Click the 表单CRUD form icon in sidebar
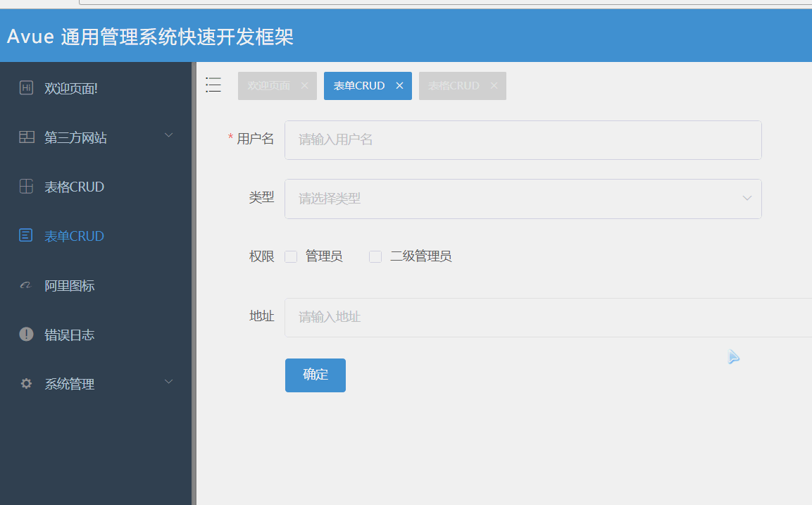This screenshot has height=505, width=812. (x=26, y=236)
